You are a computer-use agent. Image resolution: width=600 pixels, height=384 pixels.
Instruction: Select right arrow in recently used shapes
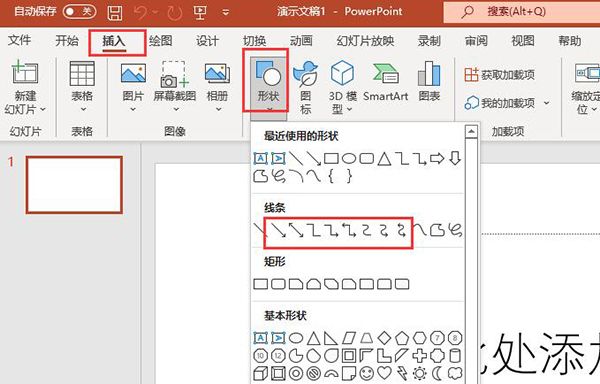[437, 158]
